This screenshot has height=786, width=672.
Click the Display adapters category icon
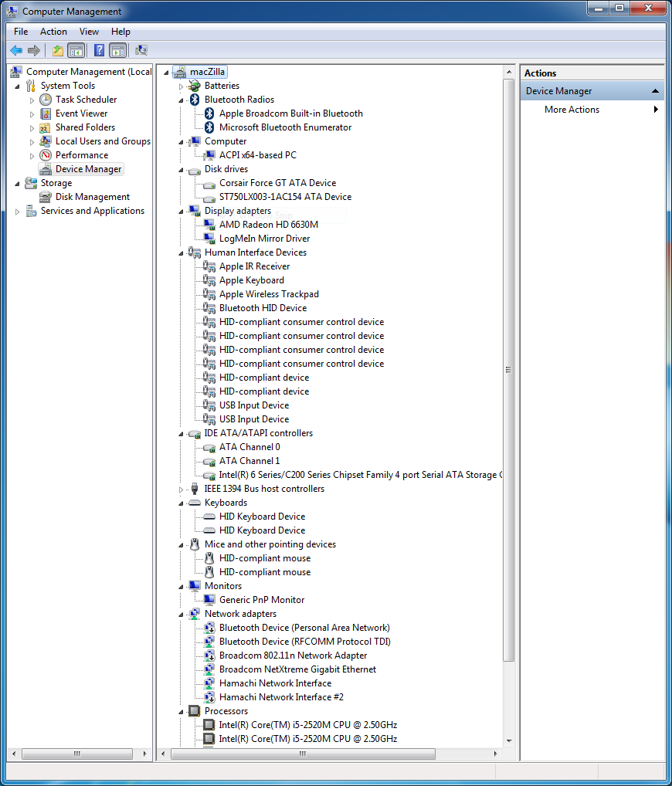pyautogui.click(x=195, y=211)
